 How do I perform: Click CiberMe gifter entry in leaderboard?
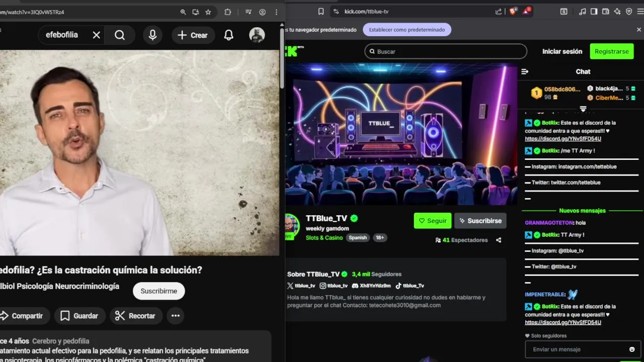[611, 98]
